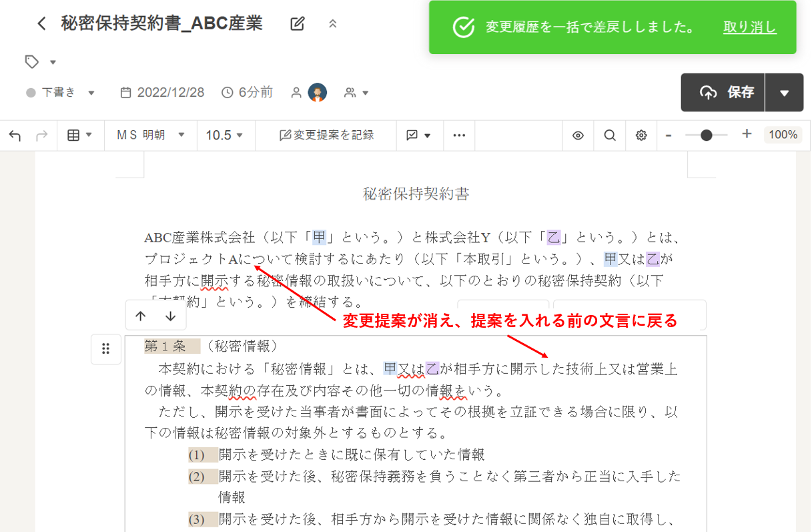Open the shared members dropdown
The height and width of the screenshot is (532, 812).
pos(356,93)
